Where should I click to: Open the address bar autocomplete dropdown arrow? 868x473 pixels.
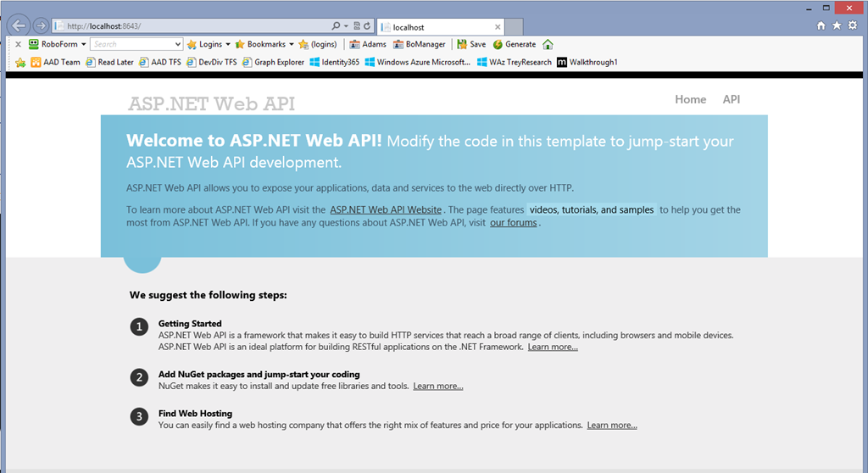coord(346,26)
